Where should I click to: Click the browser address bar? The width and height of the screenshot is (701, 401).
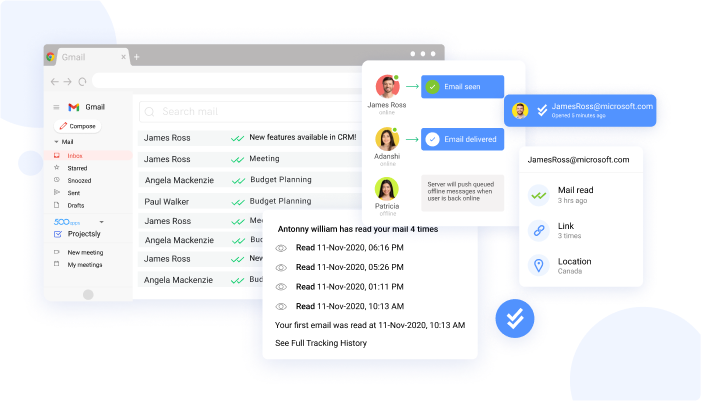[228, 81]
